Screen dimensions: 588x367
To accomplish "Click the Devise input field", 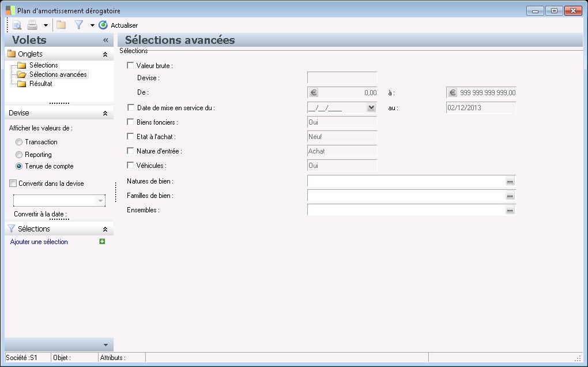I will [x=342, y=78].
